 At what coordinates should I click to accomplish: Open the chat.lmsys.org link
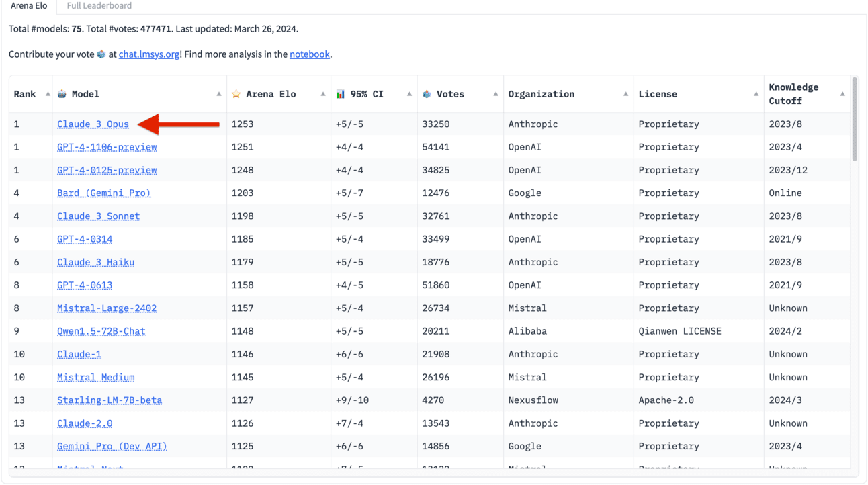[x=149, y=54]
